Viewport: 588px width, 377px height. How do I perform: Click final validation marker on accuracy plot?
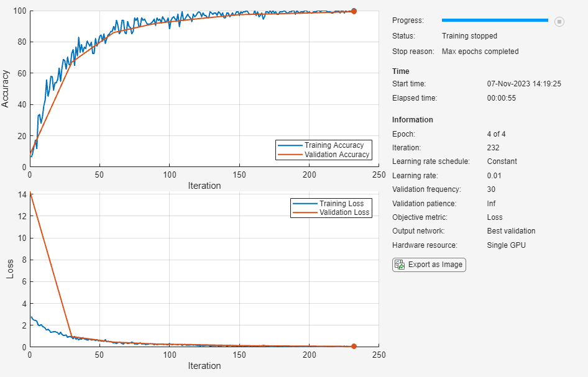click(x=354, y=11)
